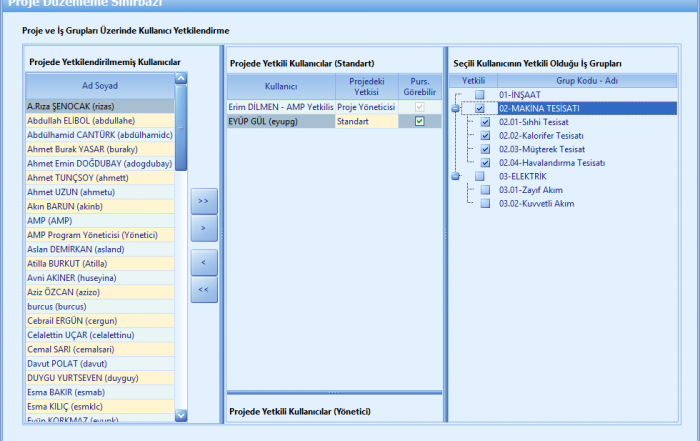Select 02.04-Havalandırma Tesisatı tree item
Image resolution: width=700 pixels, height=441 pixels.
(x=552, y=163)
